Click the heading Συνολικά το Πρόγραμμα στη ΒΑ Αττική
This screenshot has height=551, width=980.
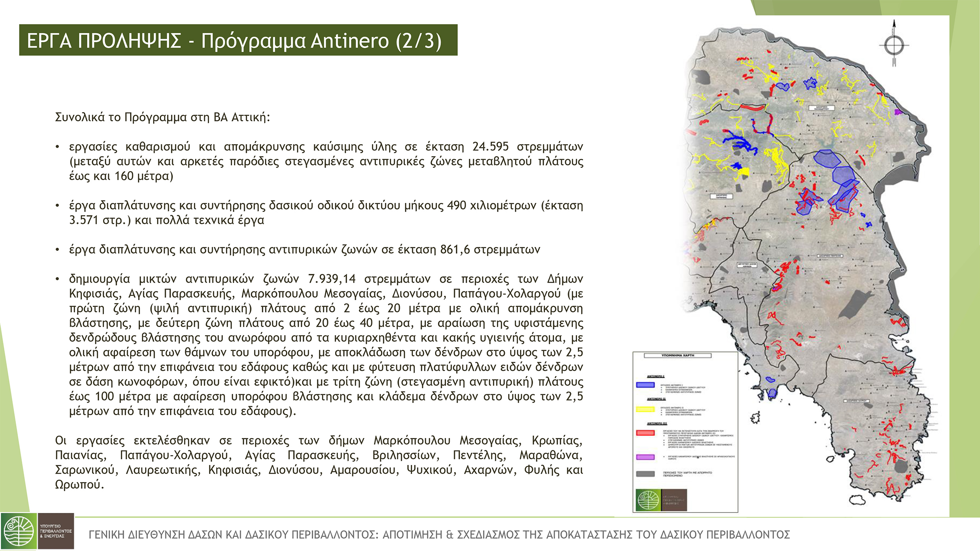[161, 117]
